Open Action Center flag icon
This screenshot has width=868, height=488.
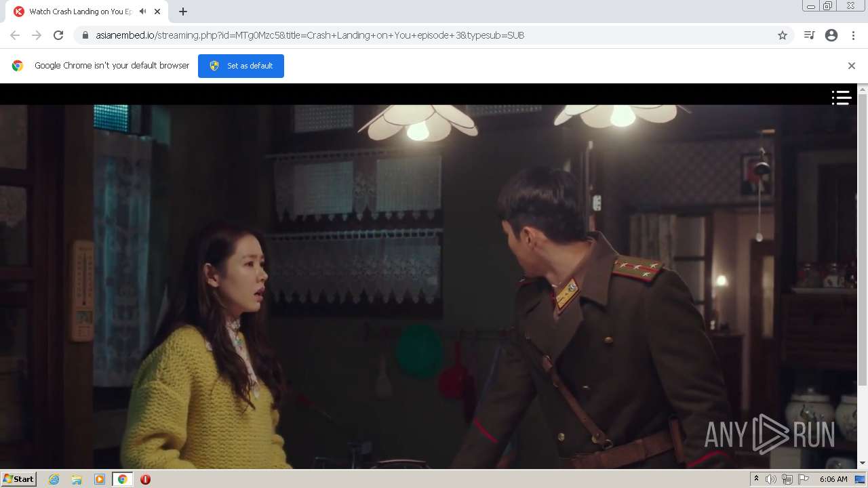point(804,479)
